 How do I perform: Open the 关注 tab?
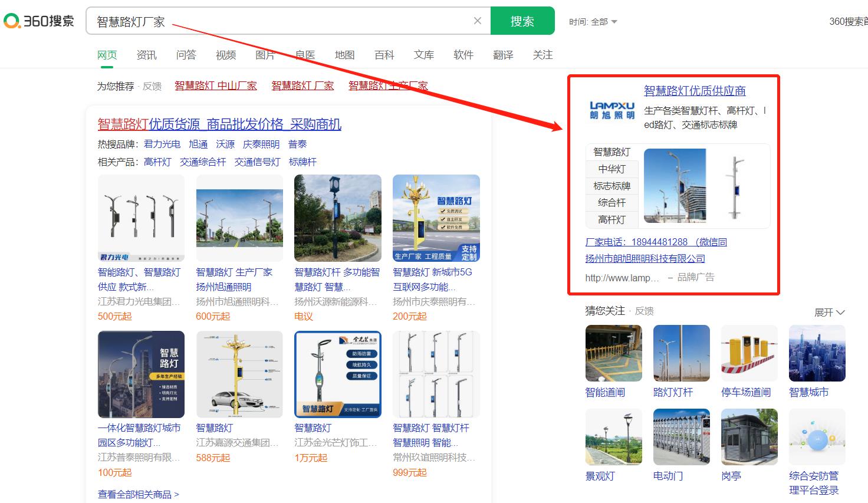point(542,55)
